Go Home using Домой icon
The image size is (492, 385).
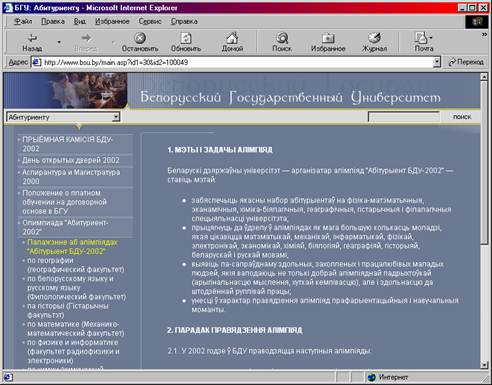tap(232, 42)
